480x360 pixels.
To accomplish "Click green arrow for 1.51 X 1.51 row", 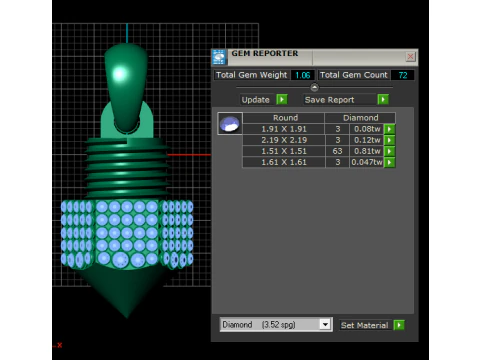I will (x=389, y=151).
